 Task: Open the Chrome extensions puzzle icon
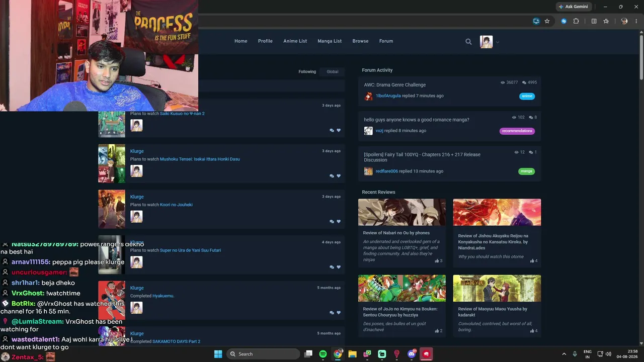coord(576,21)
